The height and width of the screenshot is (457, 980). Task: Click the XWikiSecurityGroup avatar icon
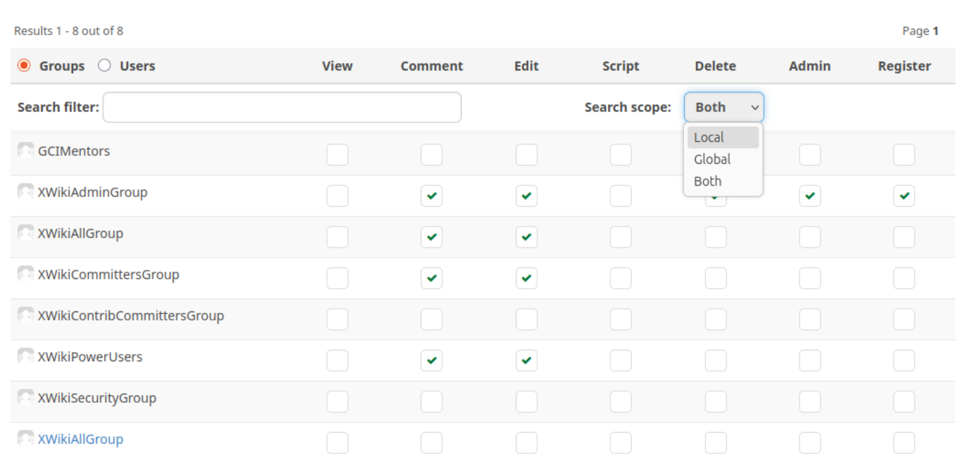[x=26, y=398]
